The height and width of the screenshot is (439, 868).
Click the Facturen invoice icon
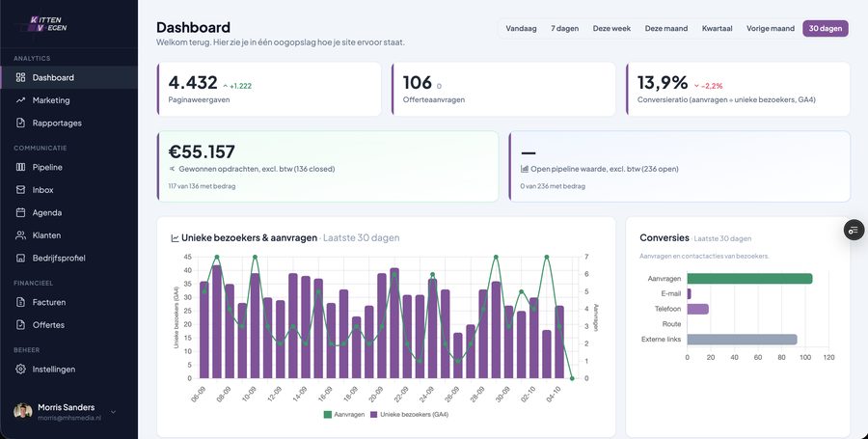(20, 302)
